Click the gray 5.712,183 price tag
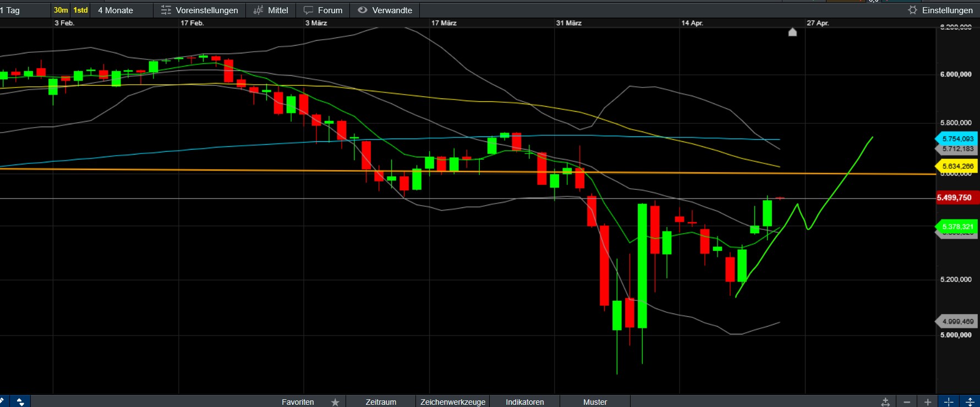 coord(957,148)
